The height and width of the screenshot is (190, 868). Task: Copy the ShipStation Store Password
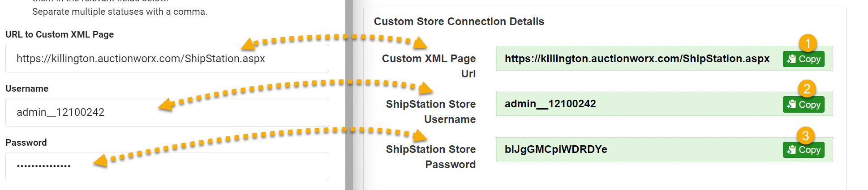804,150
